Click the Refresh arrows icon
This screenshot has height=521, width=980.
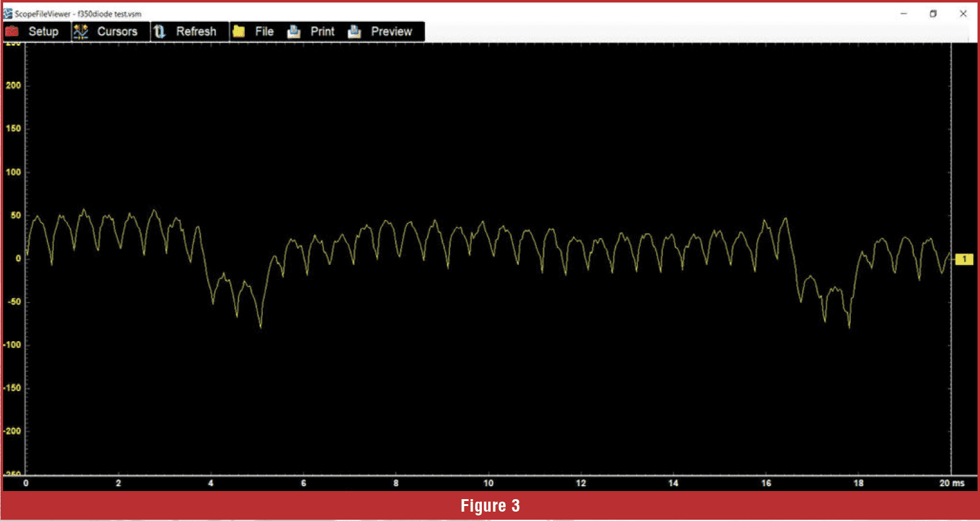[x=160, y=31]
